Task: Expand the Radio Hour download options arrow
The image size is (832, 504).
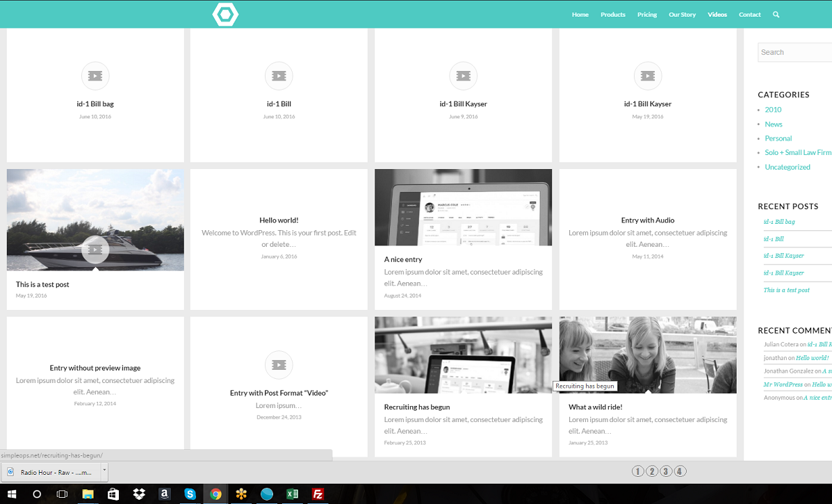Action: (104, 471)
